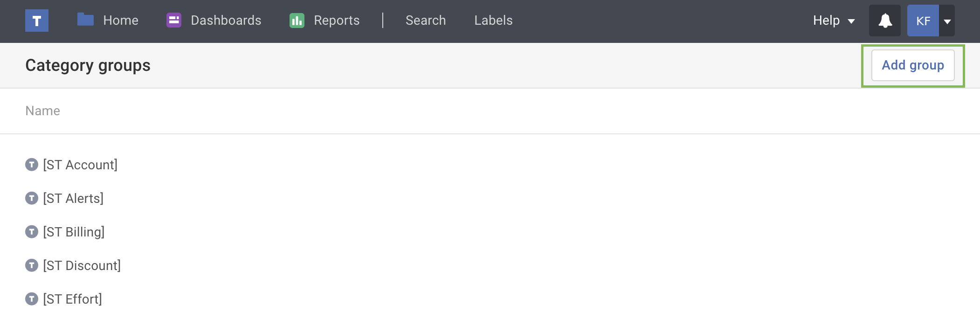980x319 pixels.
Task: Open the [ST Account] category group
Action: point(80,165)
